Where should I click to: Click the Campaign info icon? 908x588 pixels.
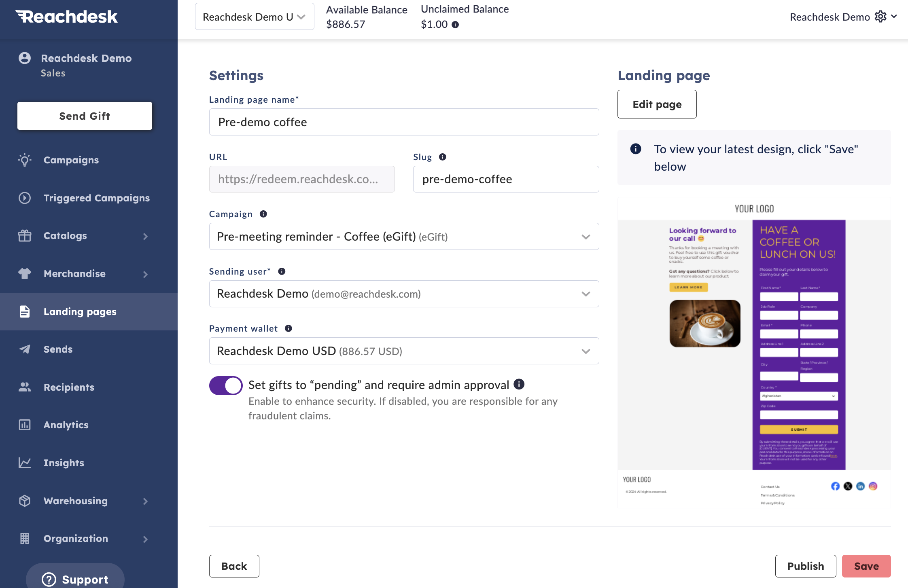[x=263, y=214]
